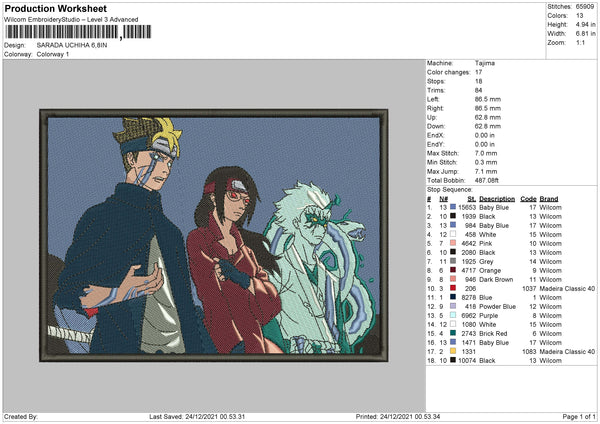The height and width of the screenshot is (424, 600).
Task: Click the Black swatch in stop 18
Action: (453, 360)
